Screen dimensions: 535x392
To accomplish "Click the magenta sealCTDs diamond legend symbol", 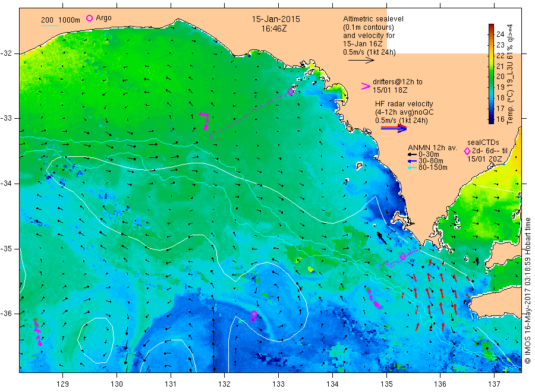I will pyautogui.click(x=467, y=151).
